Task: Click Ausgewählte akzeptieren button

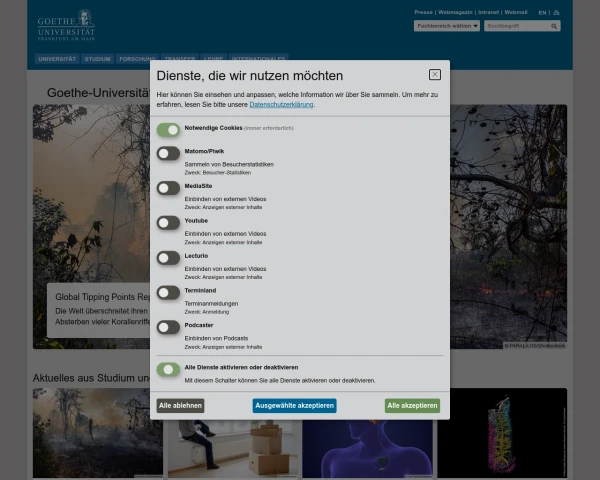Action: [295, 406]
